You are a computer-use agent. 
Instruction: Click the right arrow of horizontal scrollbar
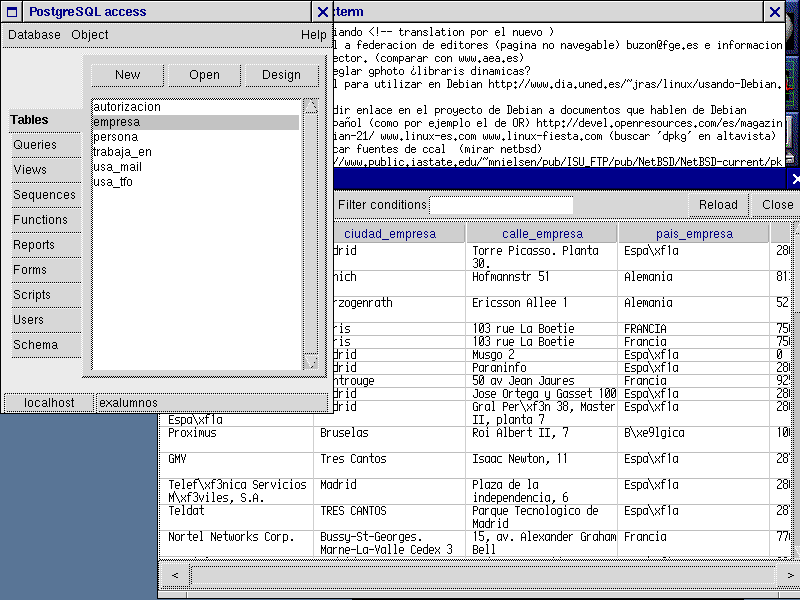pyautogui.click(x=790, y=576)
